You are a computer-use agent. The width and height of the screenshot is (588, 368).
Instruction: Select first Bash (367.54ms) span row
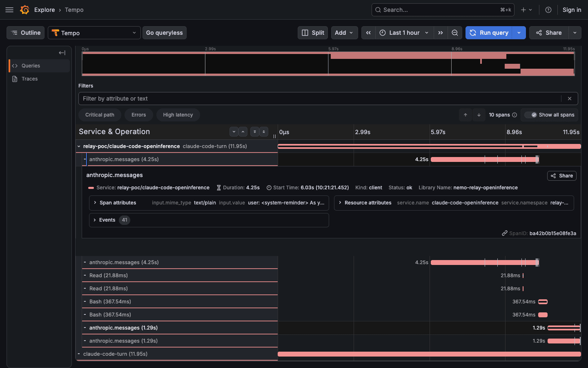pyautogui.click(x=180, y=302)
